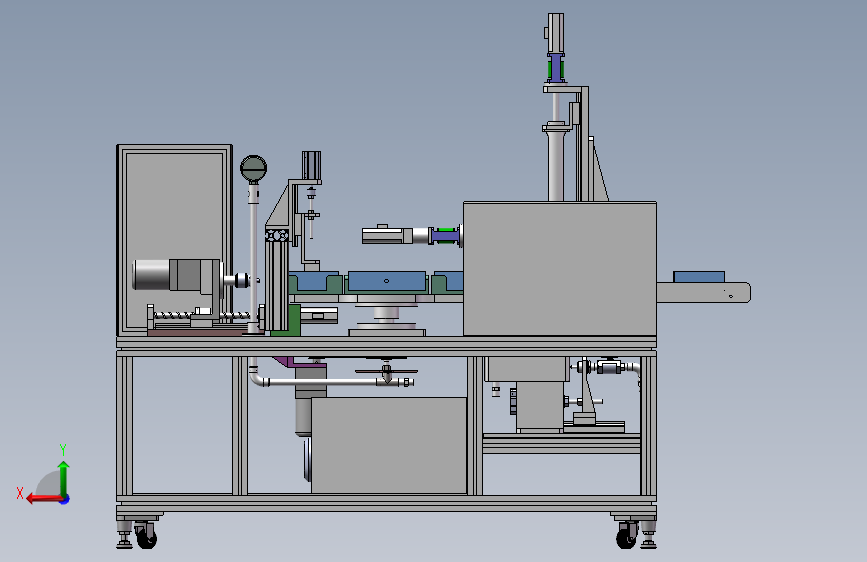Pick the small pneumatic cylinder atop the bracket
The image size is (867, 562).
(x=311, y=165)
